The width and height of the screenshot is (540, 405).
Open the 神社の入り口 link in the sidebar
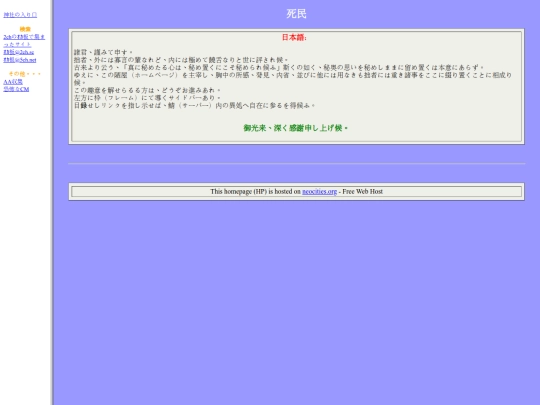[20, 15]
